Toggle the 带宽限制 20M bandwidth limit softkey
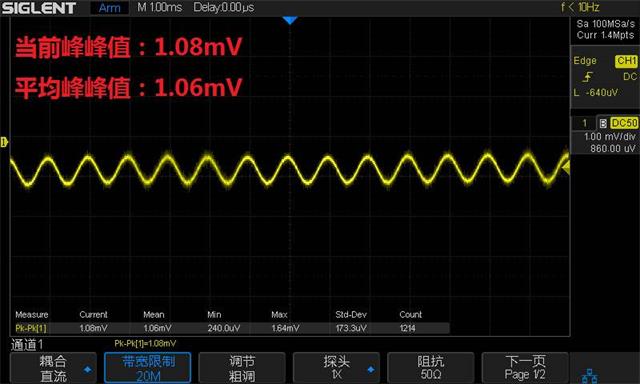Viewport: 640px width, 384px height. coord(148,368)
